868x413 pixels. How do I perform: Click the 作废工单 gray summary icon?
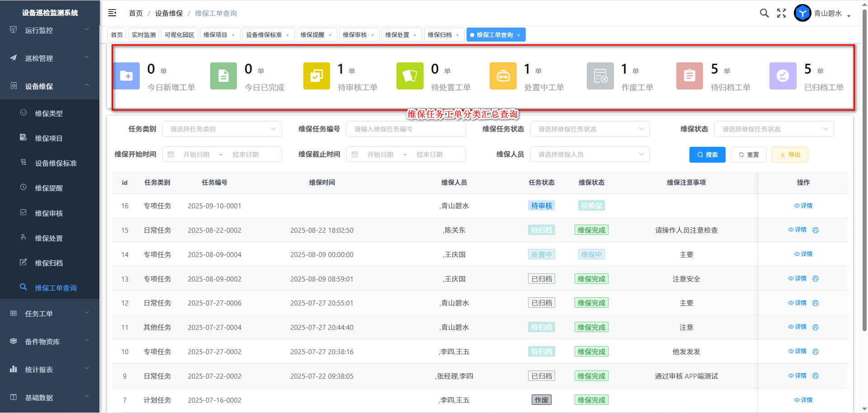coord(600,76)
